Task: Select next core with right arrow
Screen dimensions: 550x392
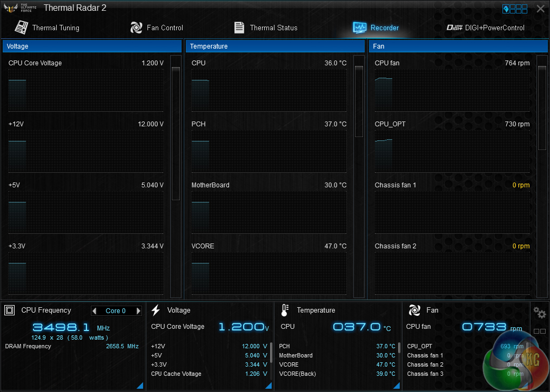Action: point(138,310)
